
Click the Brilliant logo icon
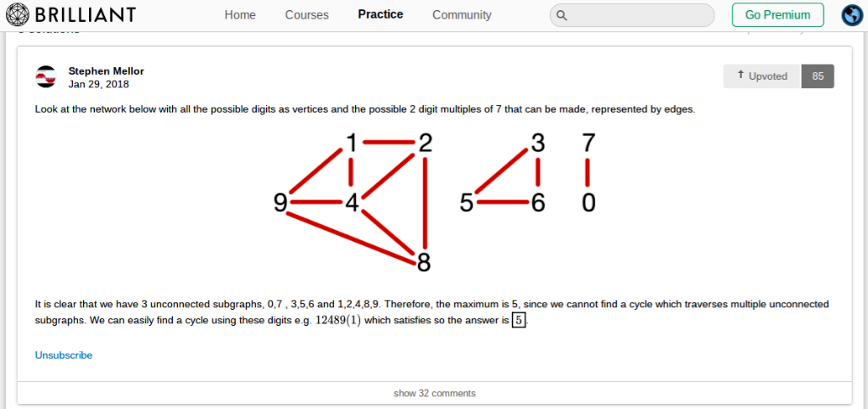pyautogui.click(x=17, y=15)
